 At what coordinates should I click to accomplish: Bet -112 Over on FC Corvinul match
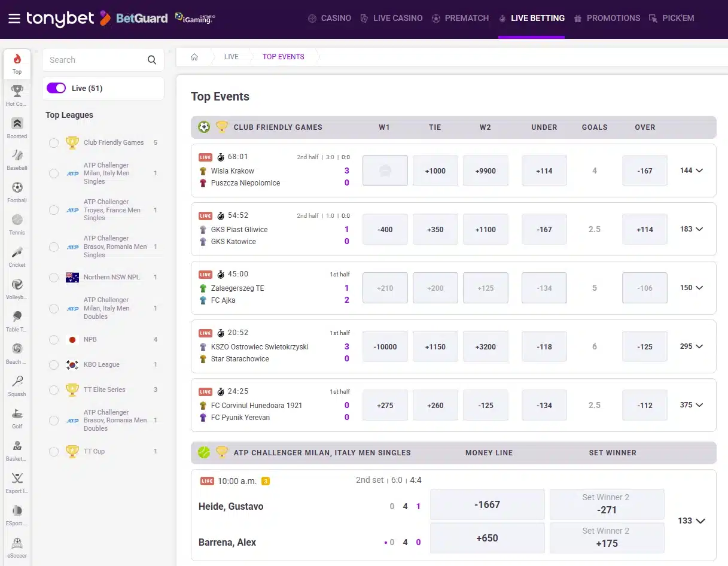tap(645, 405)
